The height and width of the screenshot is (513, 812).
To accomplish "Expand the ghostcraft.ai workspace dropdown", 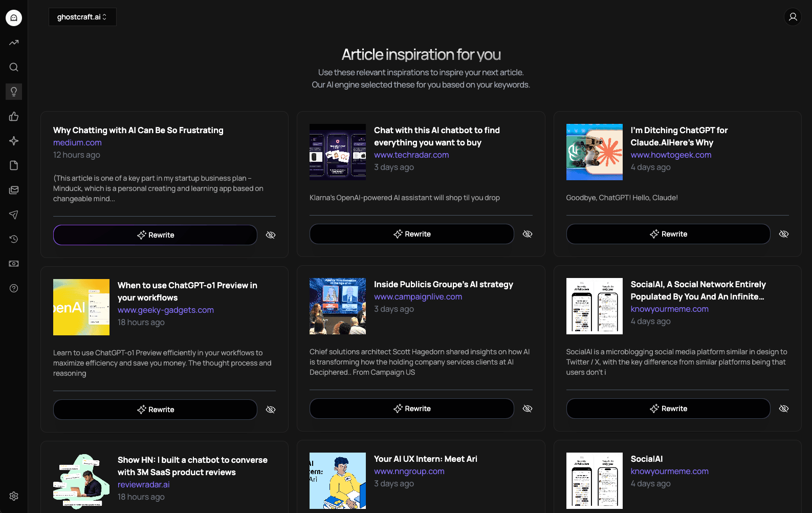I will point(82,17).
